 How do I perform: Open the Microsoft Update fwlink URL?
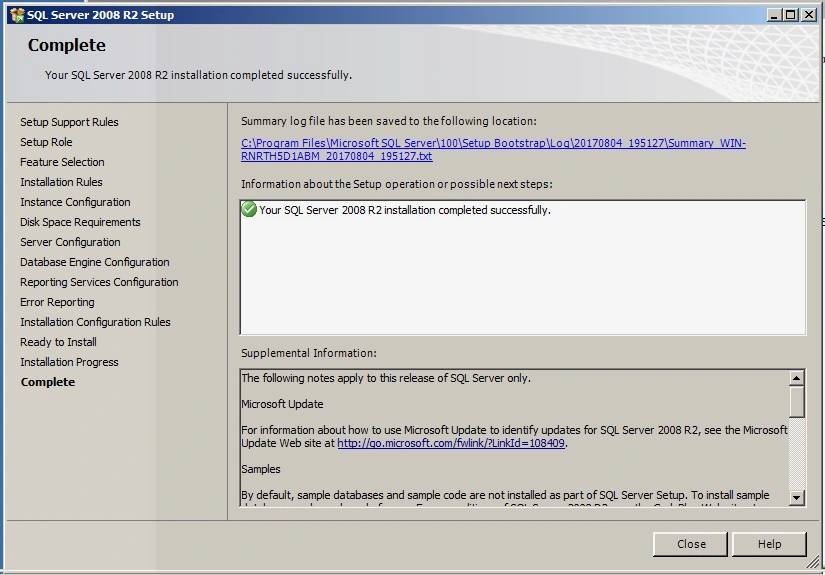pyautogui.click(x=451, y=443)
